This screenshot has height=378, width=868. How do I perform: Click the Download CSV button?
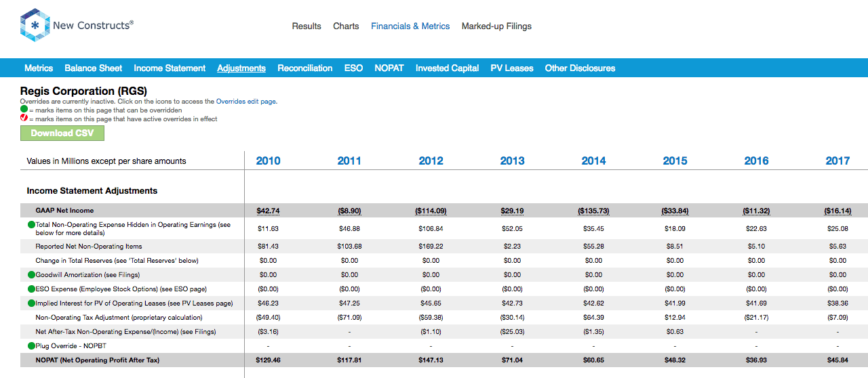click(62, 133)
